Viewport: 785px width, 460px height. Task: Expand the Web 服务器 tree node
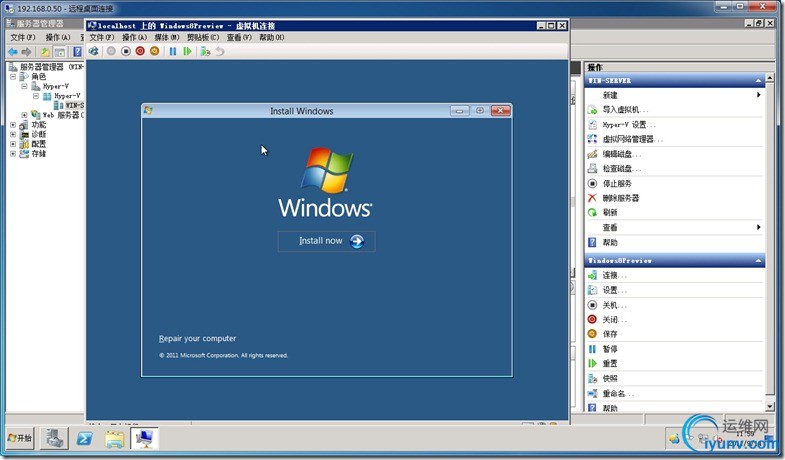point(24,115)
